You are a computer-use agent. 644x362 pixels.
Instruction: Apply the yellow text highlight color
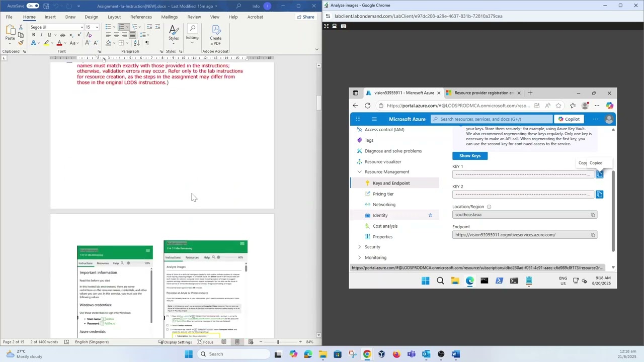[x=47, y=43]
